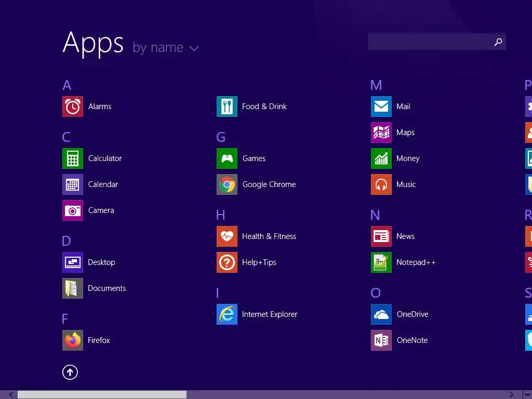The width and height of the screenshot is (532, 399).
Task: Go back to Start with up arrow
Action: [70, 373]
